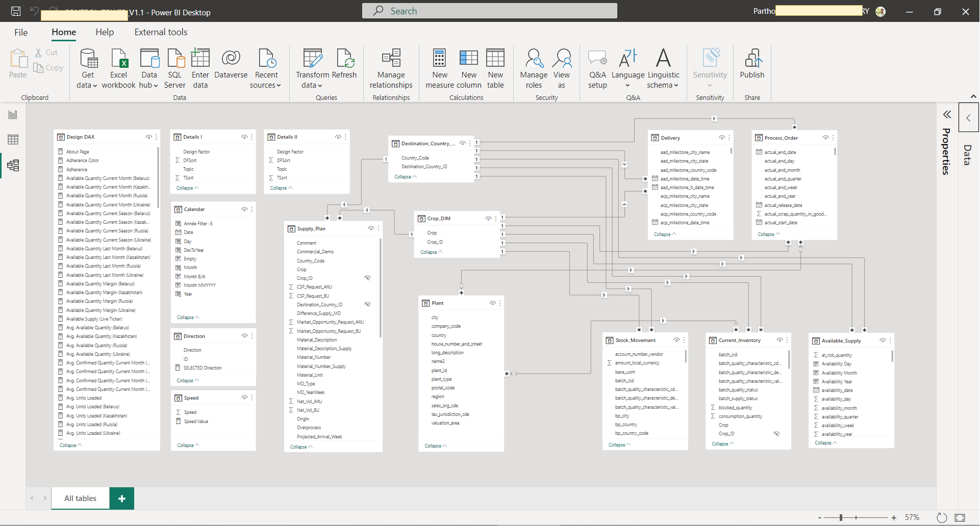Viewport: 980px width, 526px height.
Task: Open the Help ribbon tab
Action: click(x=105, y=33)
